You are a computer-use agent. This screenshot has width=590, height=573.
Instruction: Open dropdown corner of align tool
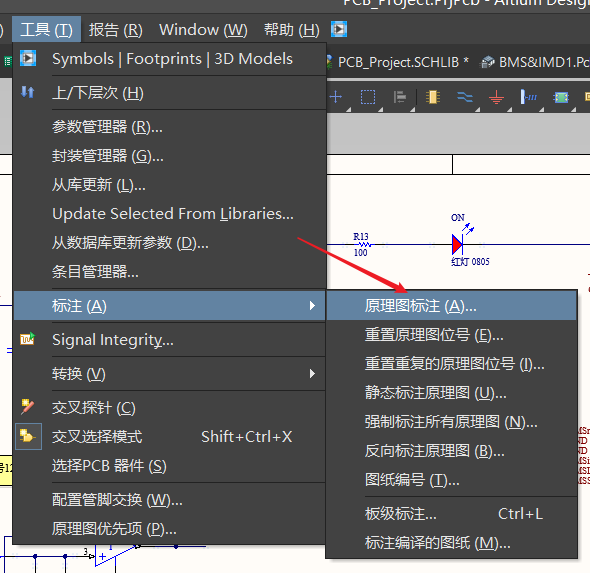pos(412,109)
